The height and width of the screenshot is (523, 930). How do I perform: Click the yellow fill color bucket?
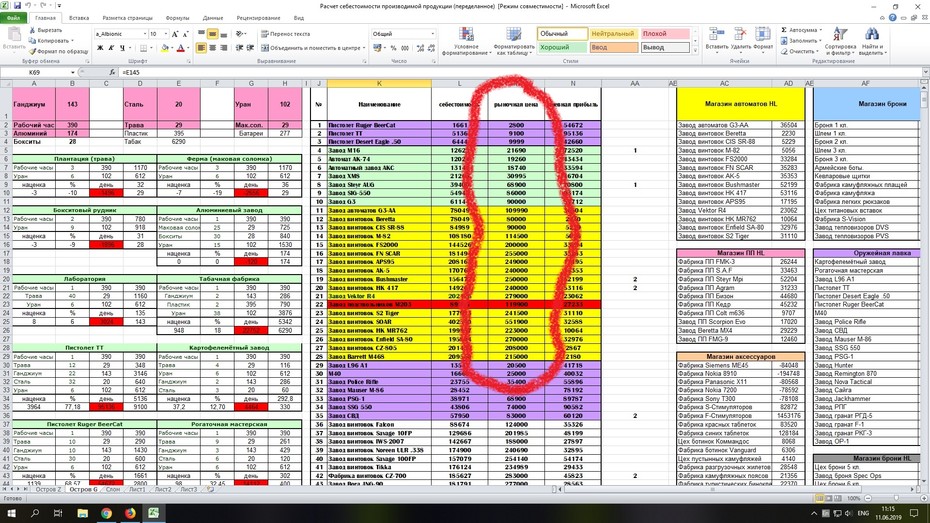(x=165, y=48)
